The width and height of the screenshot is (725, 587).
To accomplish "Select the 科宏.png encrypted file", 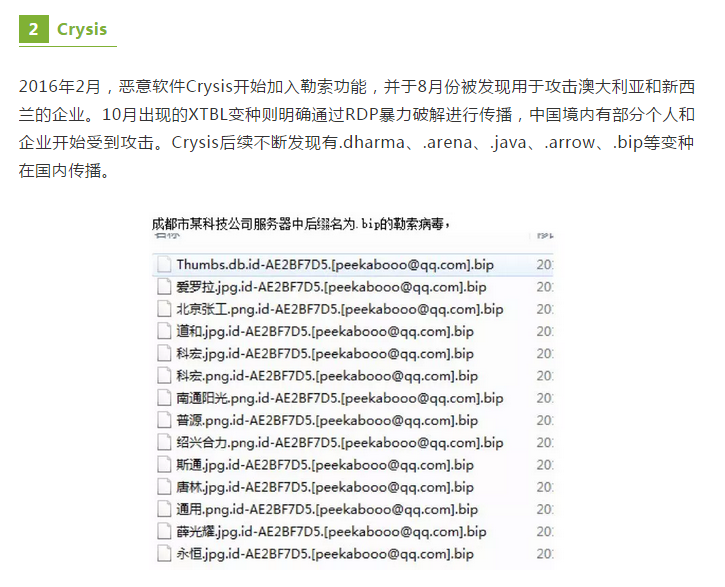I will click(327, 376).
